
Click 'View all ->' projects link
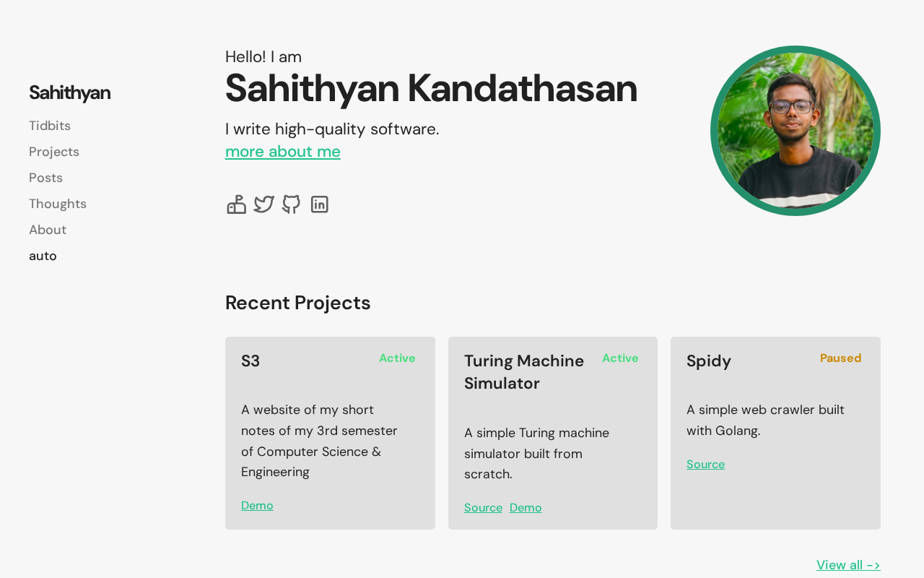(x=848, y=565)
